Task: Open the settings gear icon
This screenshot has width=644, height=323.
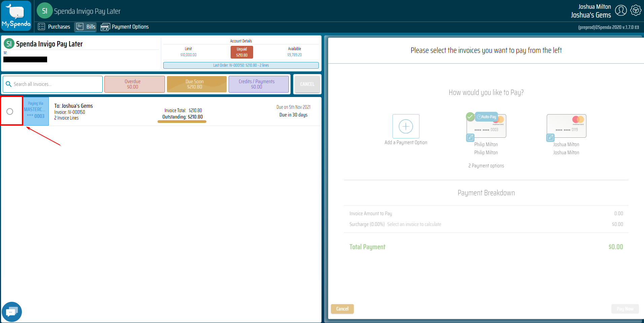Action: [636, 10]
